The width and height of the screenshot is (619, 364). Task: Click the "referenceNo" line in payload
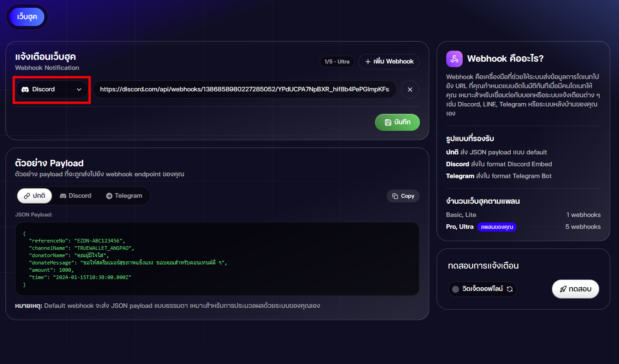pos(77,240)
